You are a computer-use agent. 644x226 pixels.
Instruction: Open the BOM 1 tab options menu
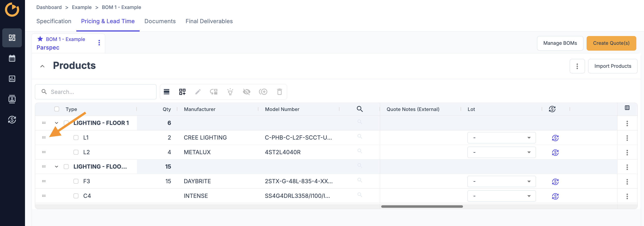(99, 43)
